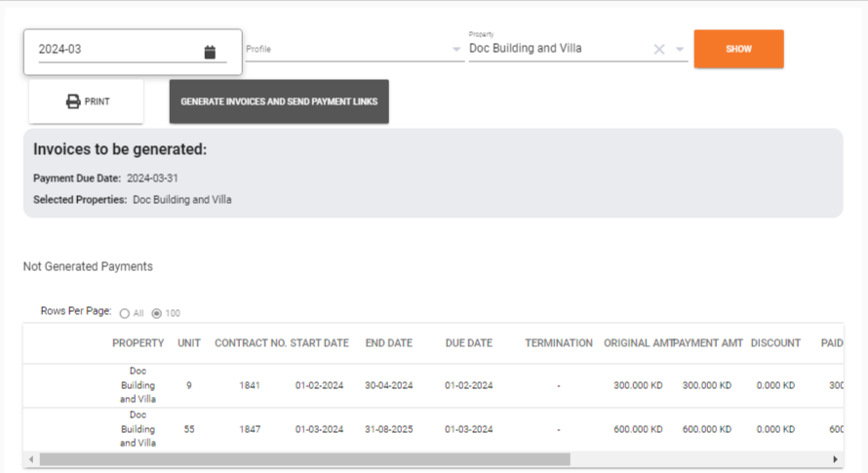
Task: Click the table's left scroll arrow
Action: click(x=31, y=459)
